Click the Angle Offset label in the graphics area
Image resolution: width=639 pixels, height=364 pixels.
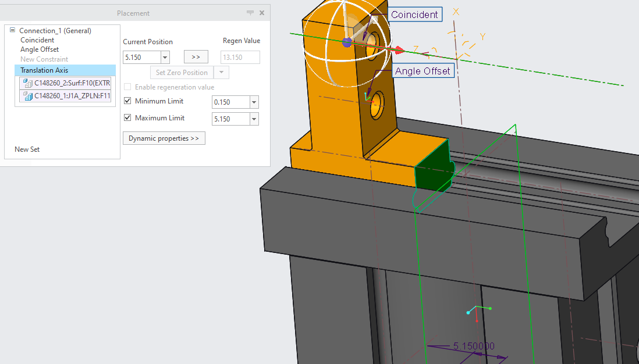(x=423, y=70)
